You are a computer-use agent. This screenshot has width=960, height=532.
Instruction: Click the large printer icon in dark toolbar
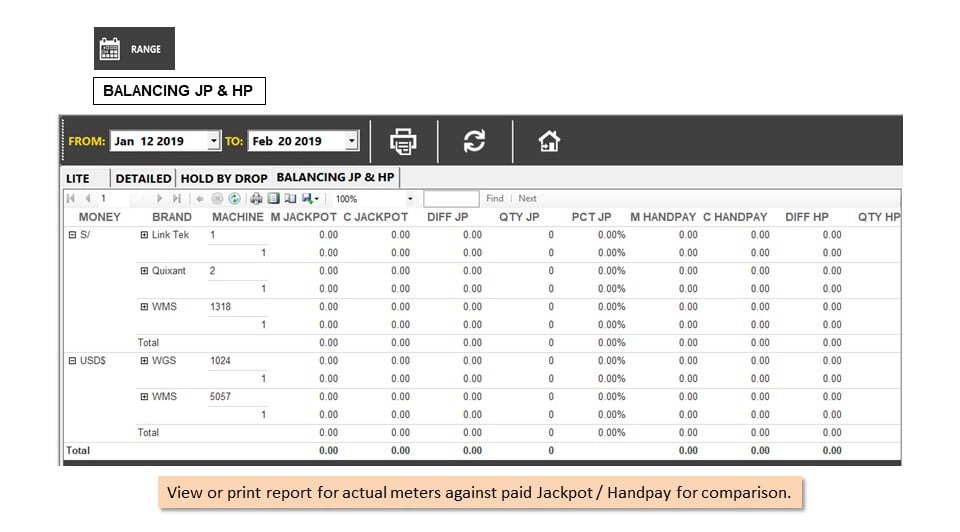click(x=403, y=141)
